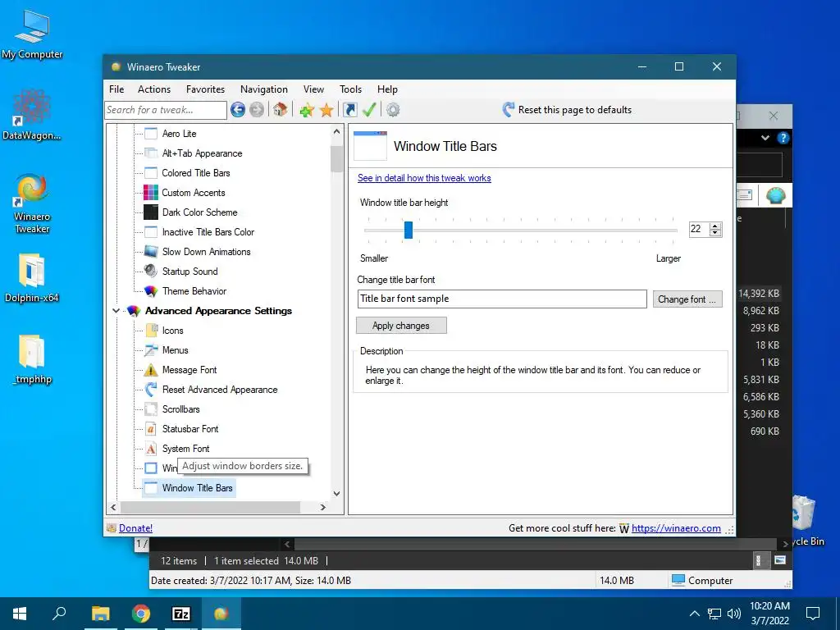Open the Icons tweak
The height and width of the screenshot is (630, 840).
[x=172, y=331]
